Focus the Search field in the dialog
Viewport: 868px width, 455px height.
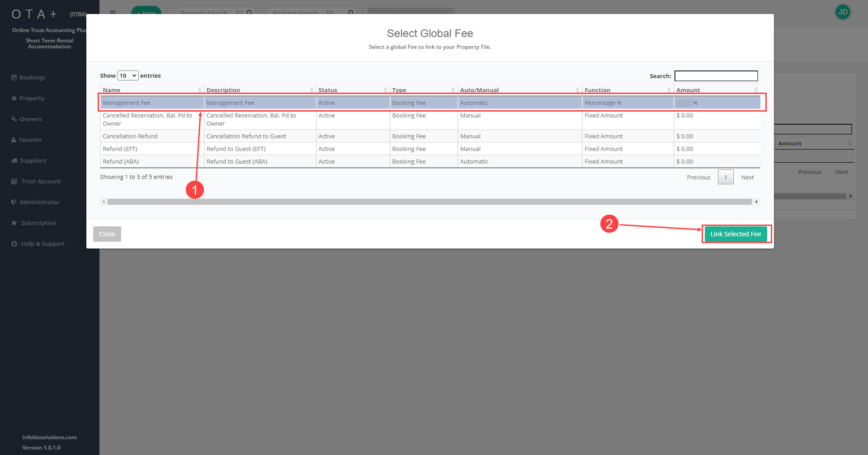[x=716, y=76]
